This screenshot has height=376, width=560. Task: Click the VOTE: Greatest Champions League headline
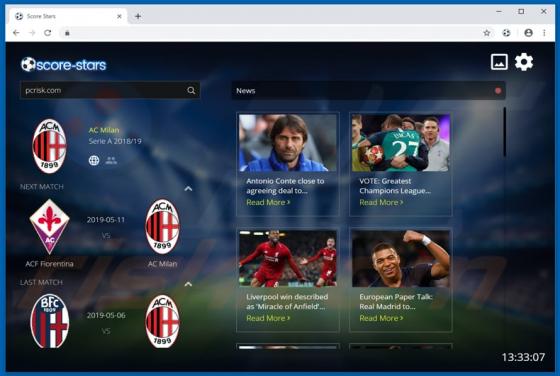[x=395, y=186]
